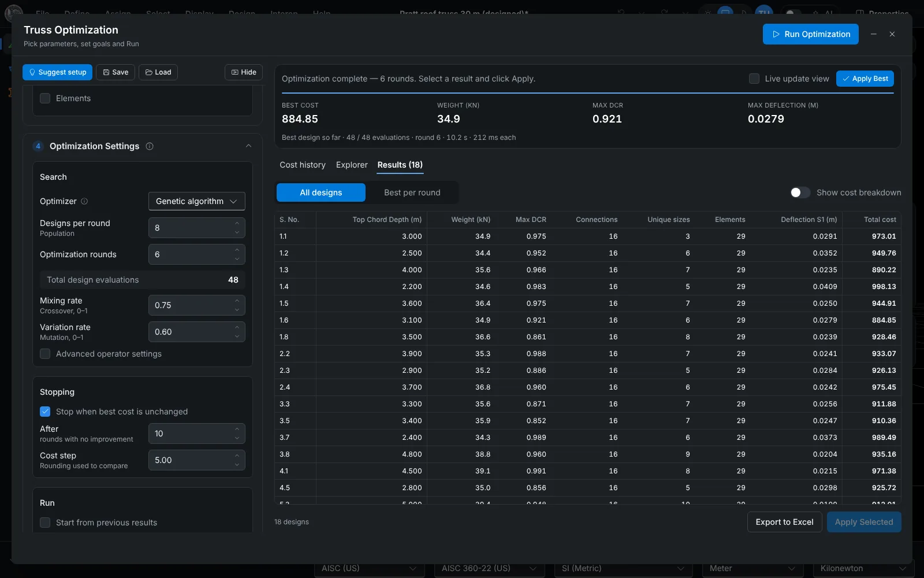The height and width of the screenshot is (578, 924).
Task: Open the AISC (US) dropdown in main window
Action: point(369,568)
